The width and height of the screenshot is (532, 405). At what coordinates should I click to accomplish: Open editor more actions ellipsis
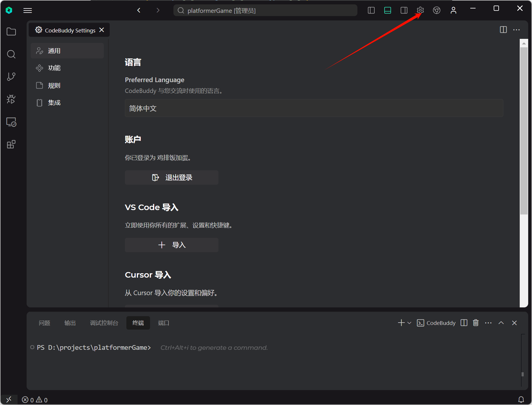516,30
